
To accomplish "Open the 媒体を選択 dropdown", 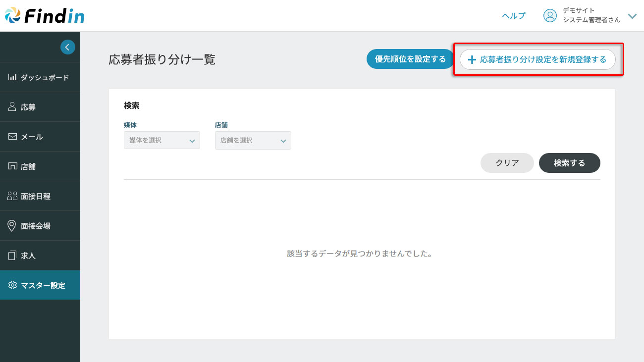I will click(x=162, y=141).
